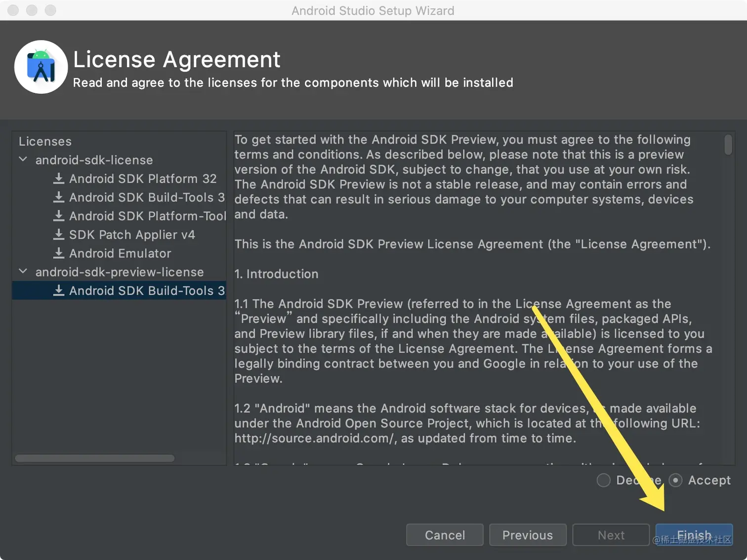Viewport: 747px width, 560px height.
Task: Select android-sdk-license tree node
Action: pyautogui.click(x=94, y=160)
